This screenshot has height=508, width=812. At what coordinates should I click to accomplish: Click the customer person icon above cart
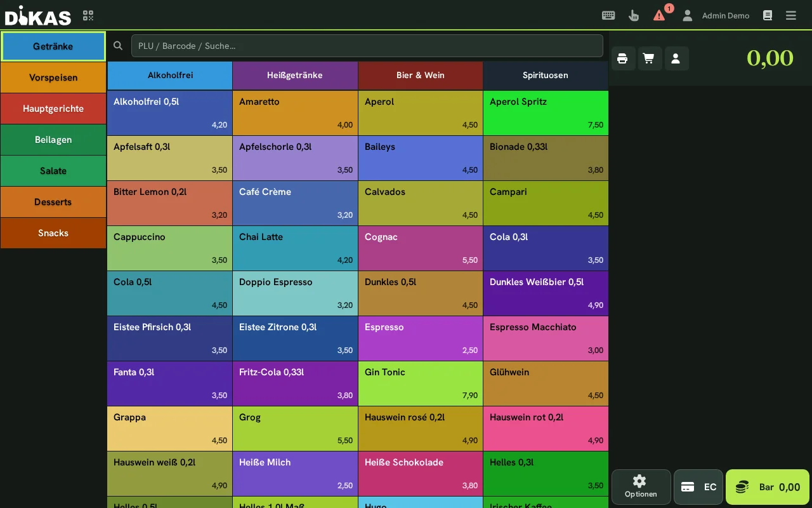pos(676,58)
